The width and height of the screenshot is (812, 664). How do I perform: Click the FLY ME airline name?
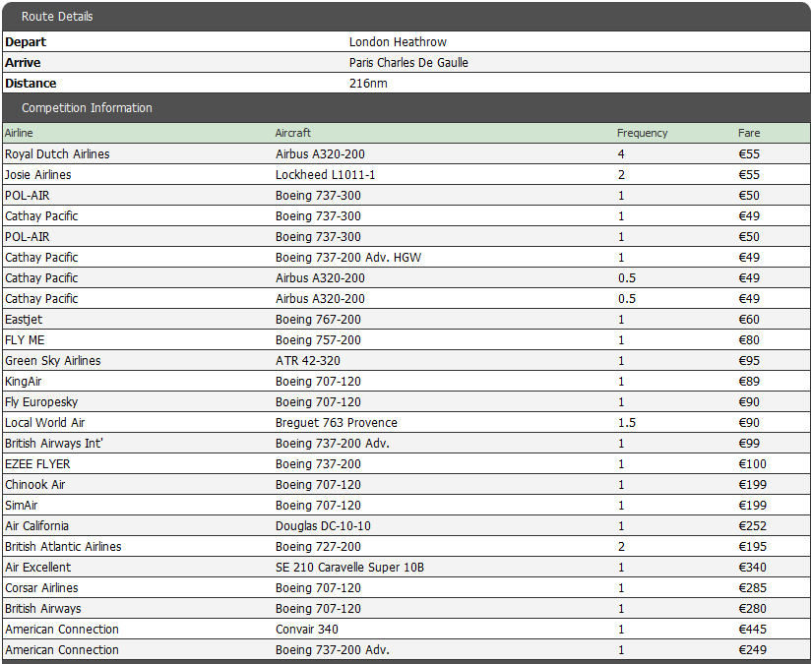25,340
